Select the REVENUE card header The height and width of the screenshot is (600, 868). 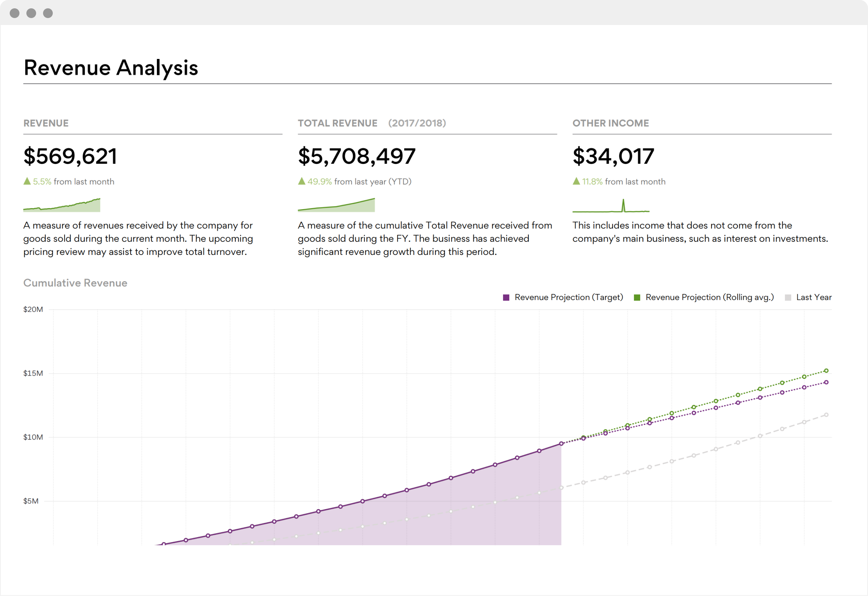click(46, 123)
